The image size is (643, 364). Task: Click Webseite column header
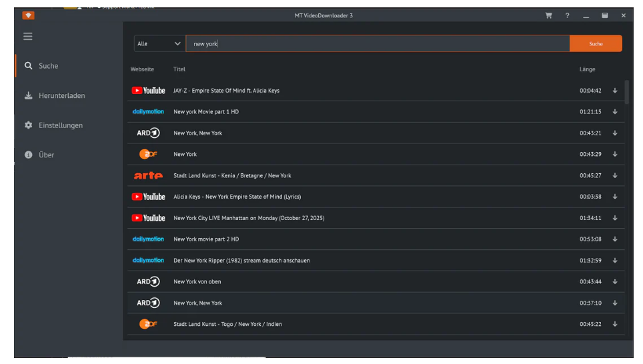[142, 69]
